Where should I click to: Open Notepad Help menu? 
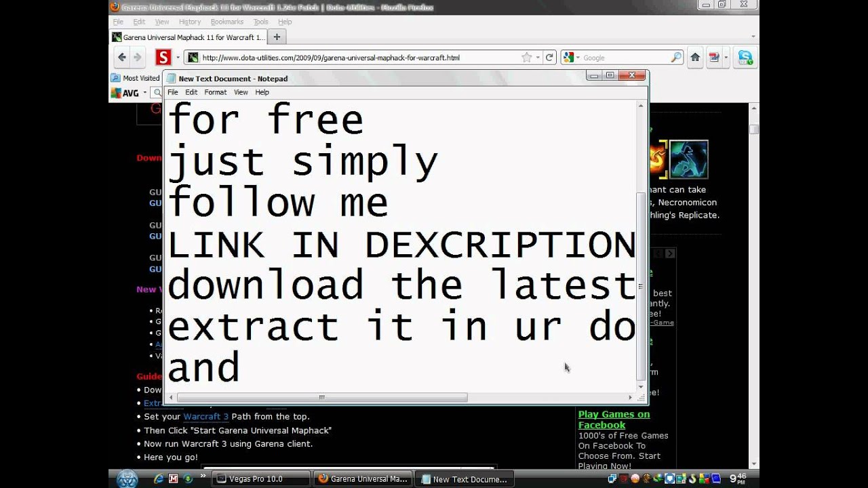click(262, 92)
